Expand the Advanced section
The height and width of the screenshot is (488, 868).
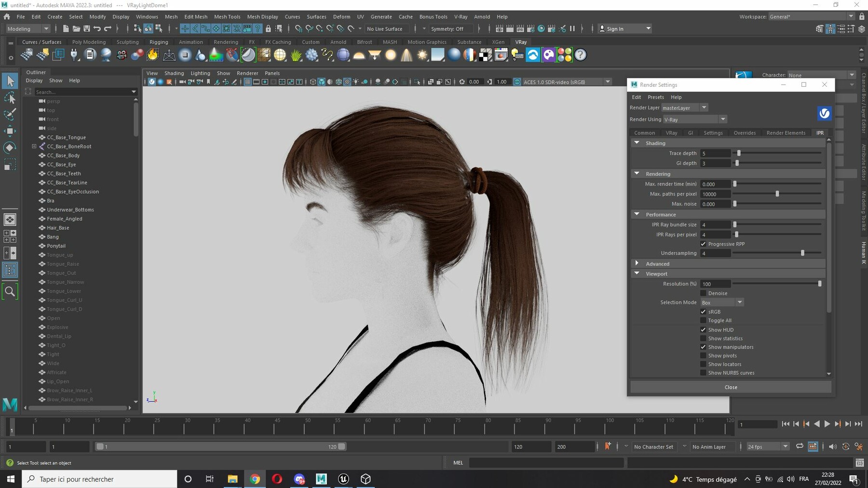point(637,264)
